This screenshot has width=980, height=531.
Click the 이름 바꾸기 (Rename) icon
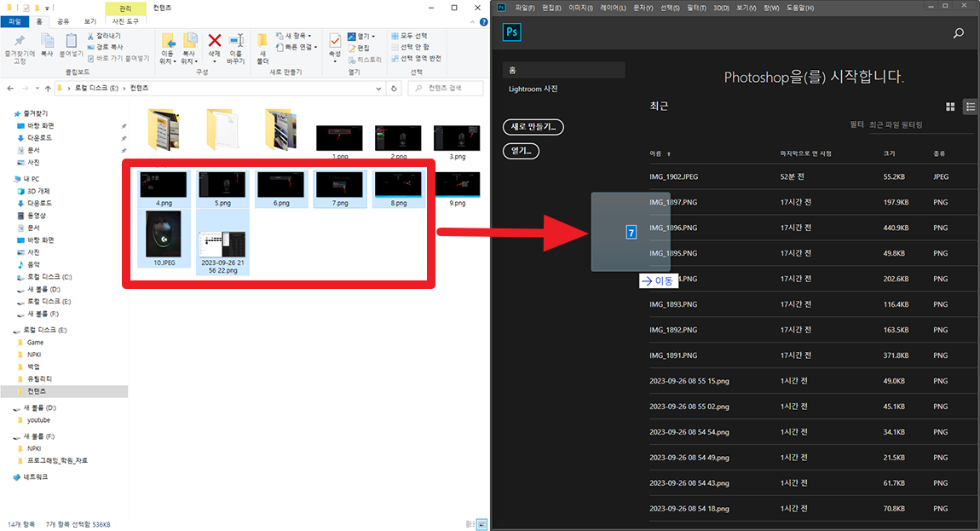click(x=235, y=41)
